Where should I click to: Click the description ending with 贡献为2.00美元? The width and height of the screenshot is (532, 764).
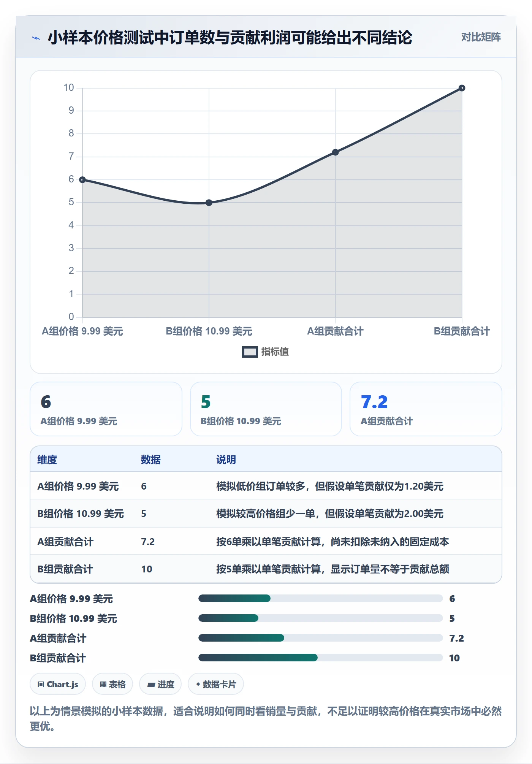[x=330, y=514]
